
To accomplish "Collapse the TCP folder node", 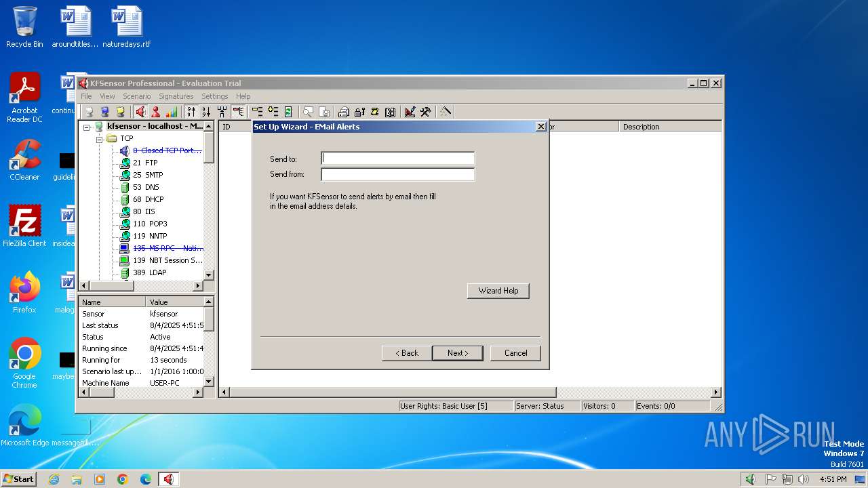I will tap(99, 139).
